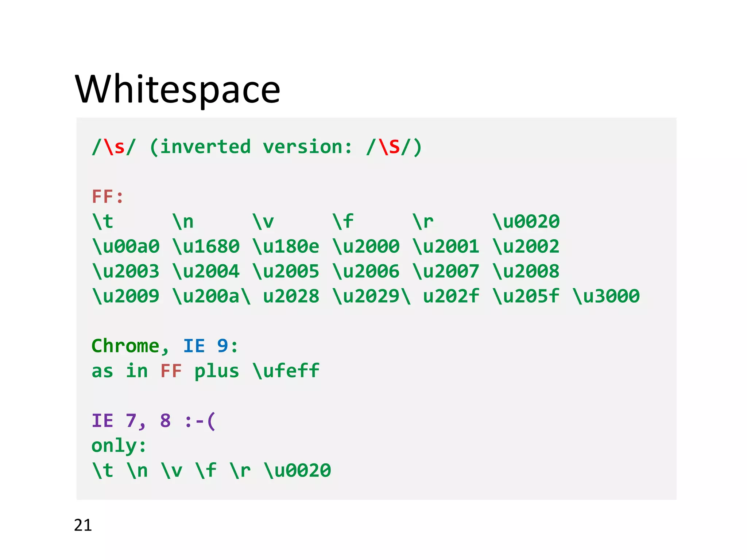Click \n in the FF list
747x560 pixels.
183,221
